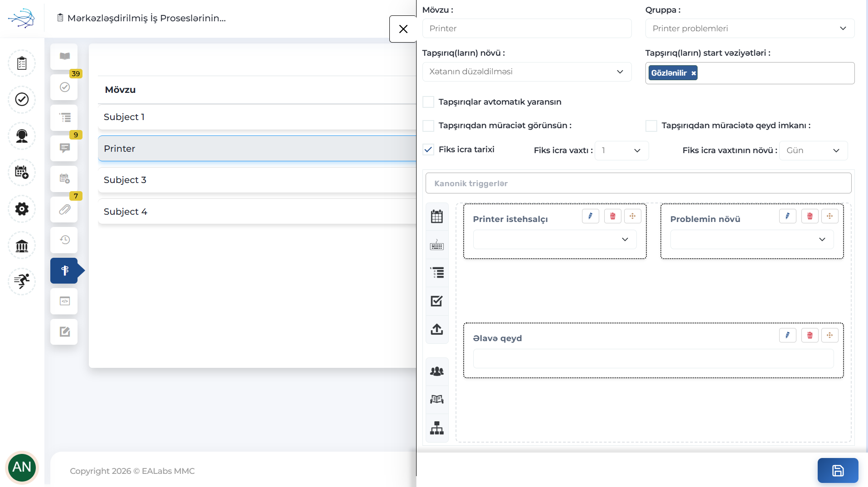The width and height of the screenshot is (868, 487).
Task: Add the reading book field tool
Action: pyautogui.click(x=437, y=400)
